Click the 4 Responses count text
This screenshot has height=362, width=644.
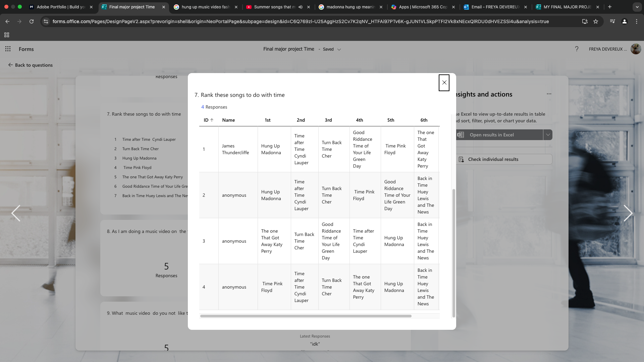214,107
